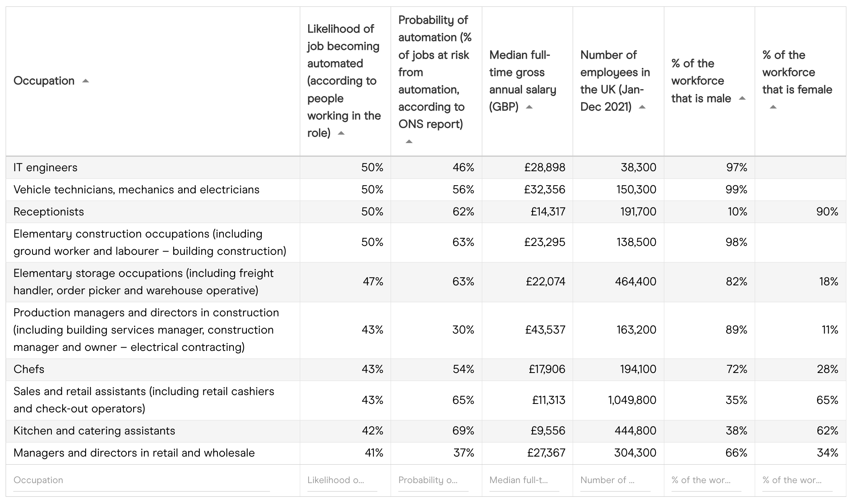Sort by % of workforce that is female
Image resolution: width=856 pixels, height=504 pixels.
[773, 107]
